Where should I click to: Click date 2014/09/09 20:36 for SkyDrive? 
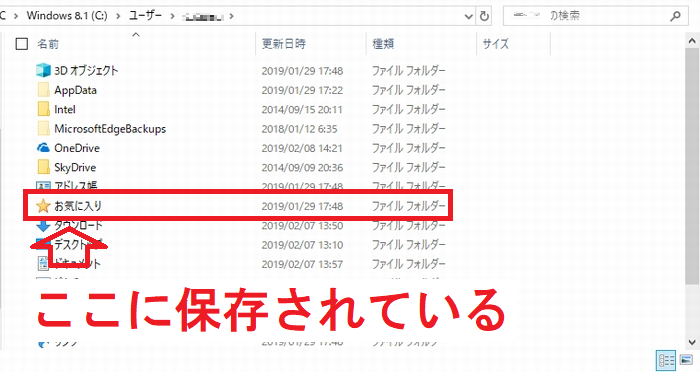[302, 167]
